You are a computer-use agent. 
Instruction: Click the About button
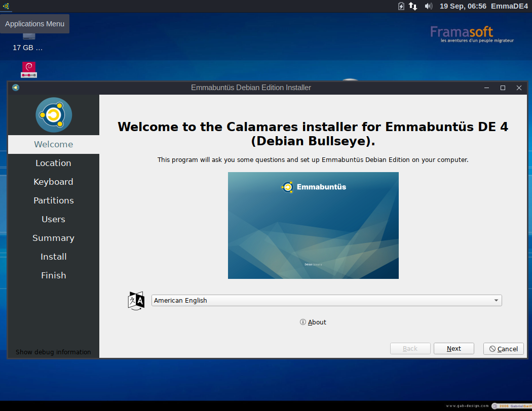coord(313,322)
